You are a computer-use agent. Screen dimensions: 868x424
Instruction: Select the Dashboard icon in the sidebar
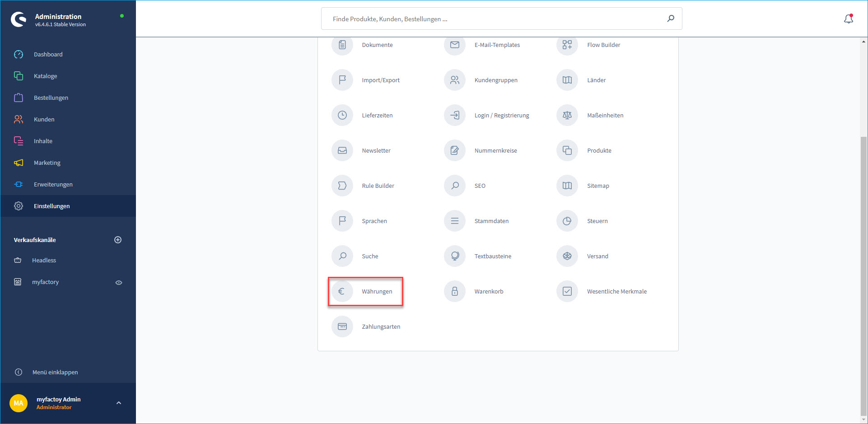click(19, 54)
